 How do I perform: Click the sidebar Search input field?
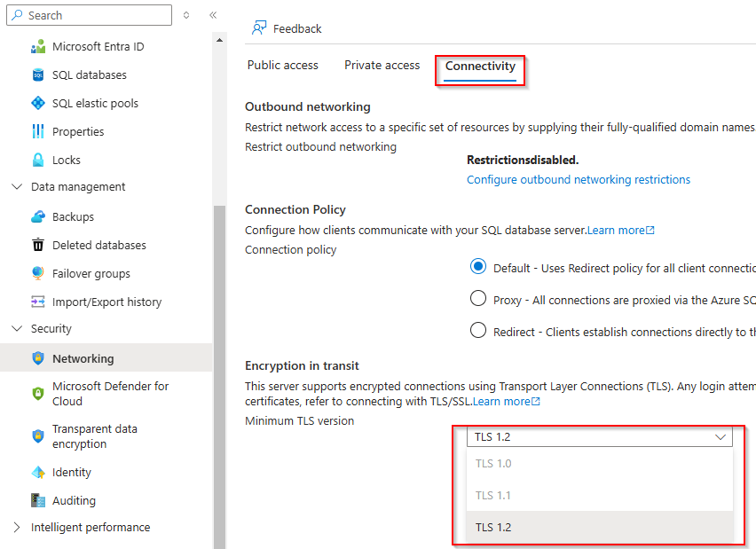[90, 15]
